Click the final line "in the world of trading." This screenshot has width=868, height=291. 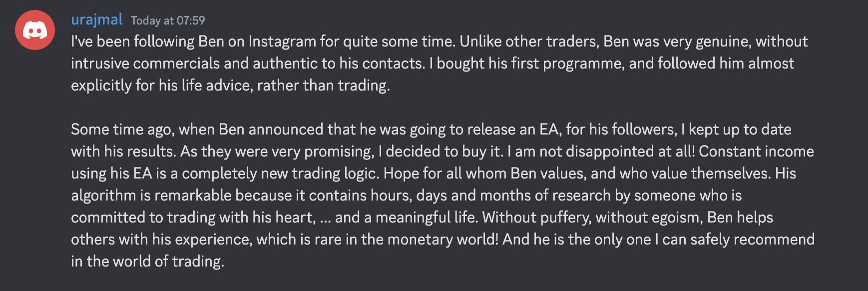[147, 261]
